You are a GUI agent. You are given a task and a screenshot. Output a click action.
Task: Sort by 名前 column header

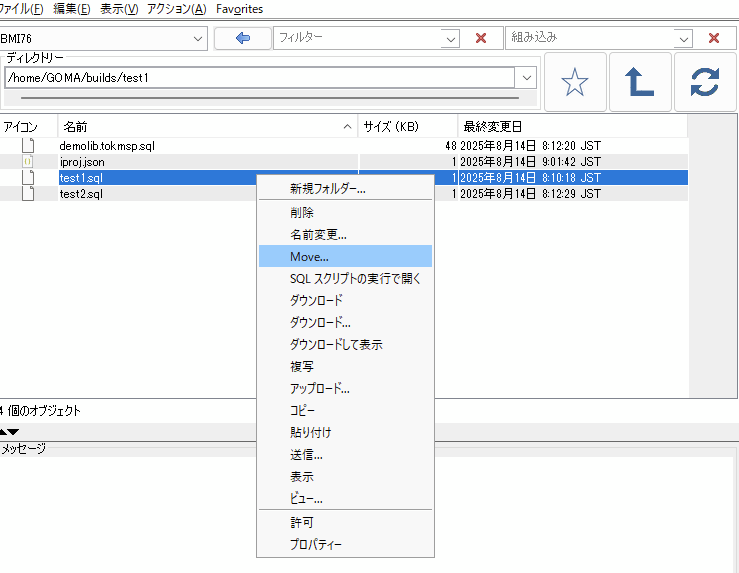(208, 127)
